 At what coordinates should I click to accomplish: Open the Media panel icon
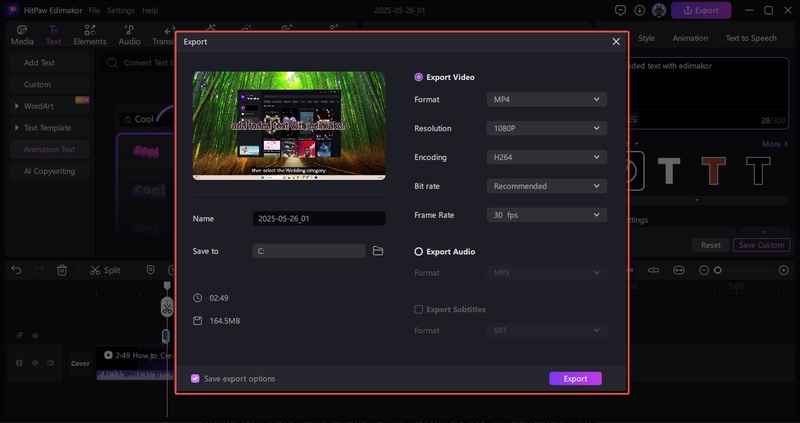point(22,36)
